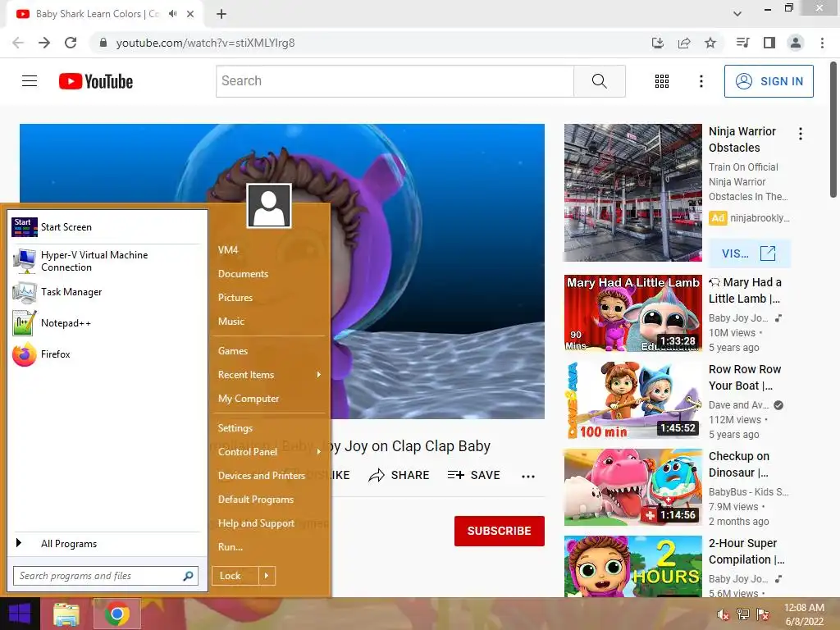Open Pictures in Start menu

(235, 297)
